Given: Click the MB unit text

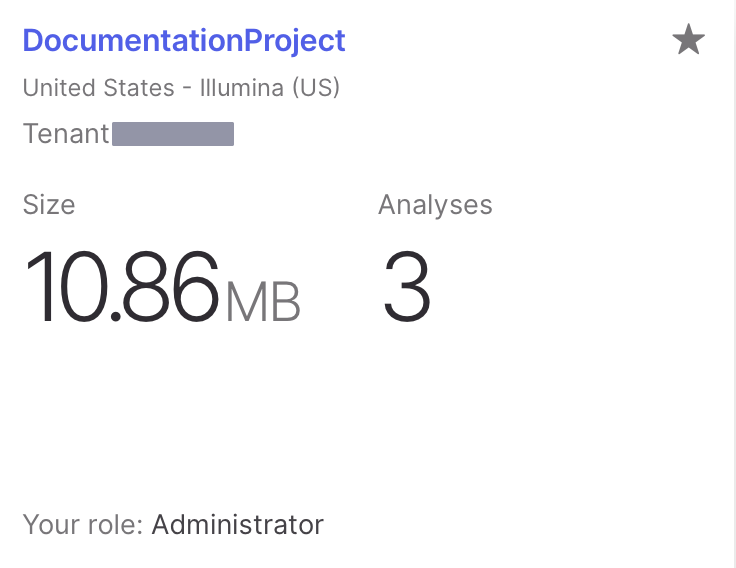Looking at the screenshot, I should [x=263, y=300].
